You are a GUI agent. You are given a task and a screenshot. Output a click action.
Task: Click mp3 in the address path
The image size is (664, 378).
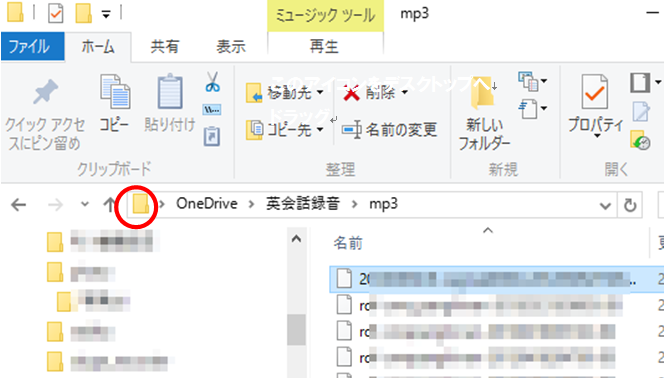point(383,204)
